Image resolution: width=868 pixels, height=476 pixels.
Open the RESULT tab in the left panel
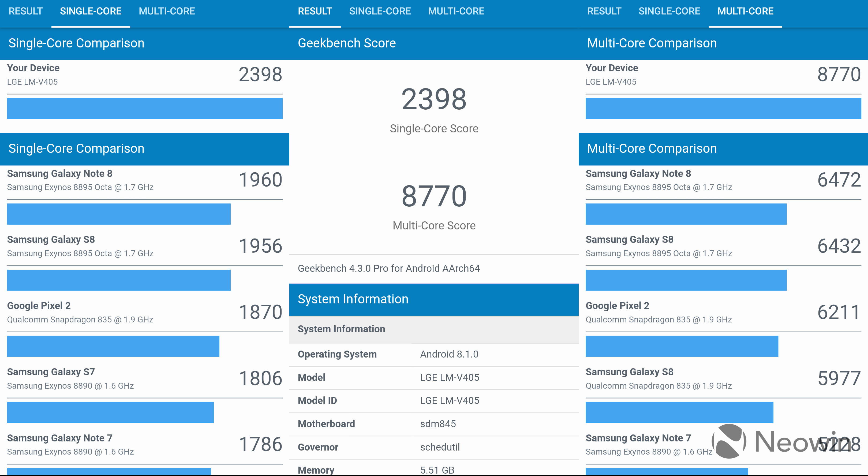[26, 11]
